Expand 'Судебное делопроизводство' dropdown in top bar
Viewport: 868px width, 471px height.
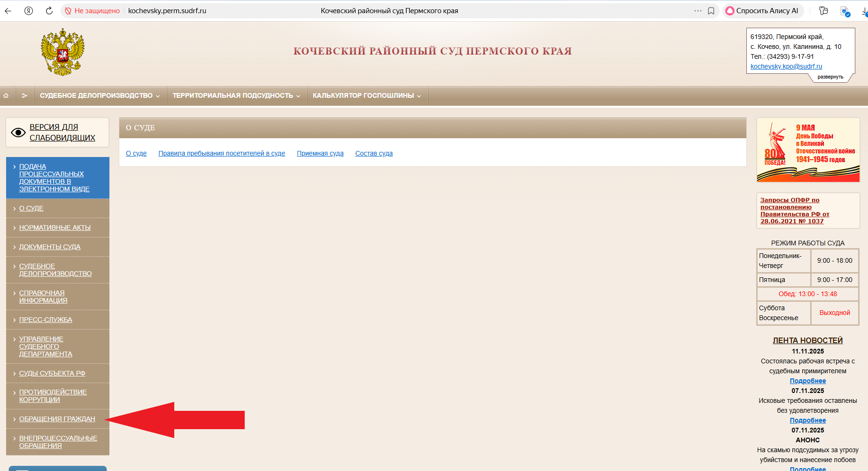100,95
